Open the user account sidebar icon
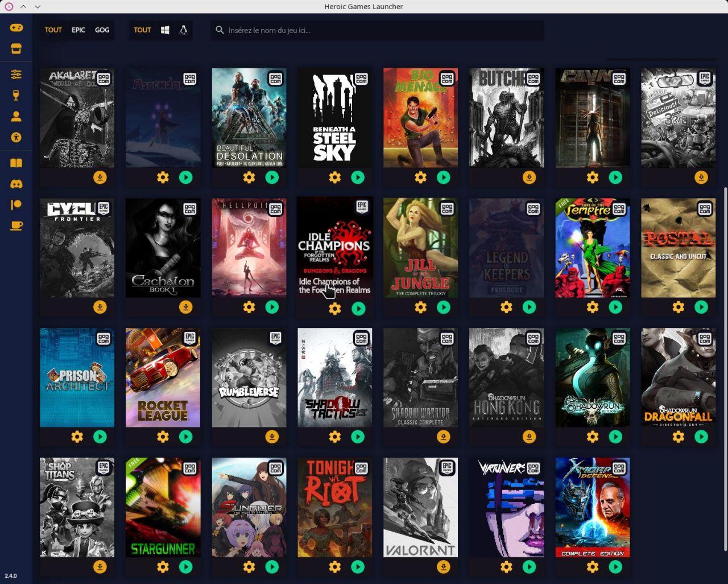 click(x=16, y=116)
